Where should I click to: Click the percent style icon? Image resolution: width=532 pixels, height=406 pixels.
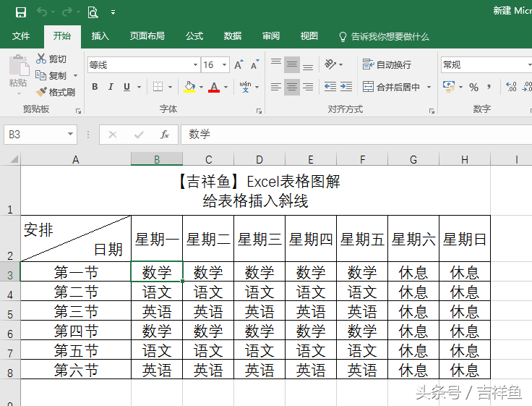[473, 88]
